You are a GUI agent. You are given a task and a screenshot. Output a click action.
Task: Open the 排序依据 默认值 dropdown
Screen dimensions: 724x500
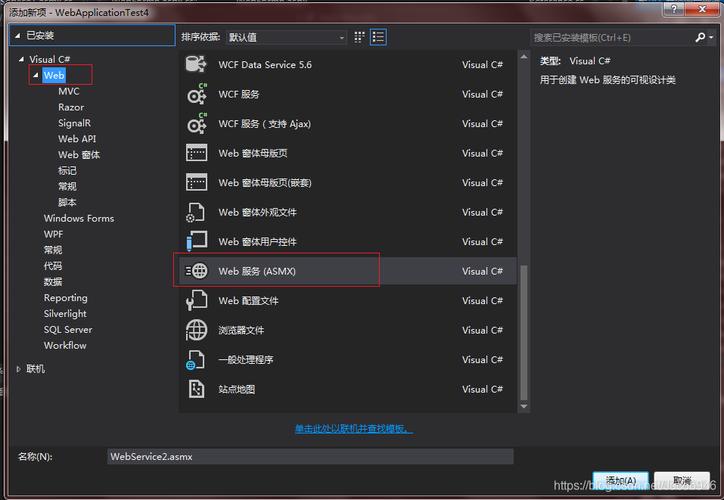point(287,37)
